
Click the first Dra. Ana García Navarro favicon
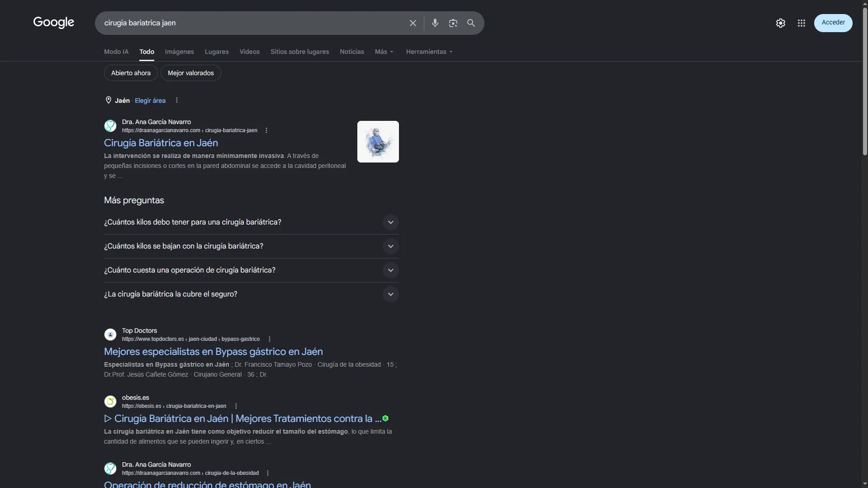click(110, 126)
